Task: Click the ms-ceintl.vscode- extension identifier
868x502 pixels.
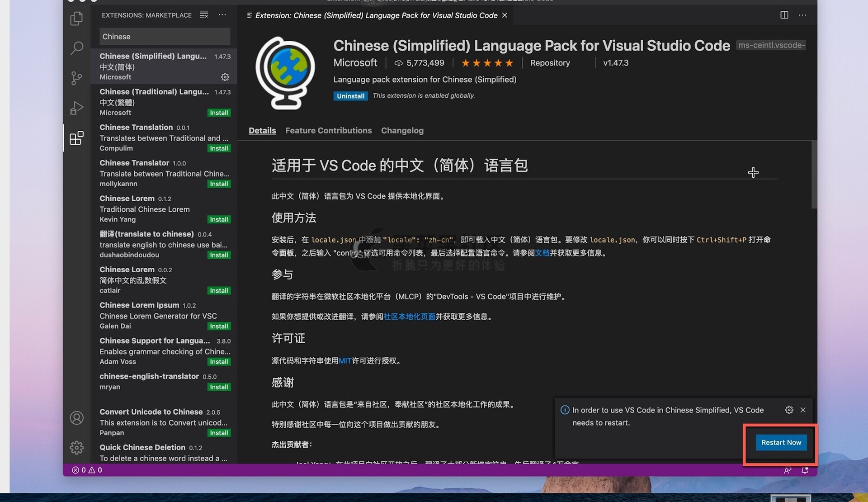Action: click(771, 45)
